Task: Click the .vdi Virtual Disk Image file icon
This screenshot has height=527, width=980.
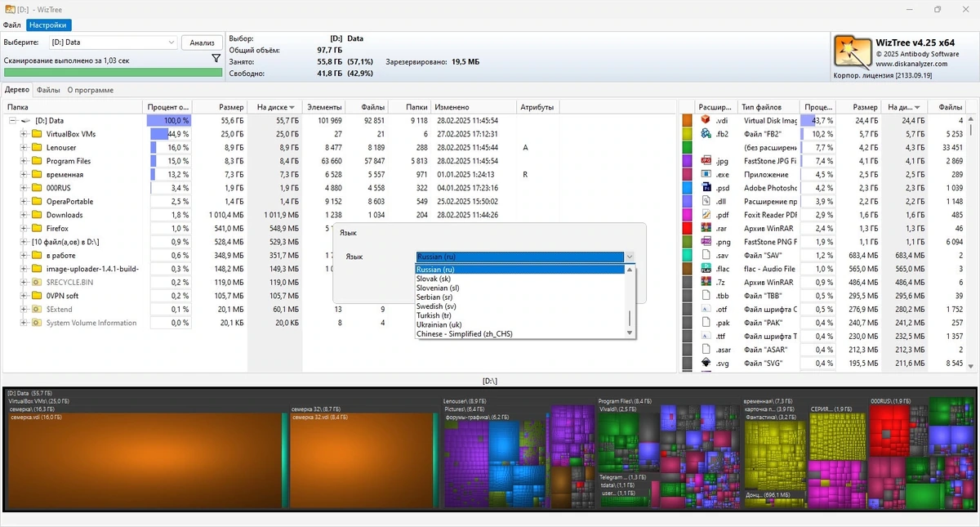Action: (x=706, y=120)
